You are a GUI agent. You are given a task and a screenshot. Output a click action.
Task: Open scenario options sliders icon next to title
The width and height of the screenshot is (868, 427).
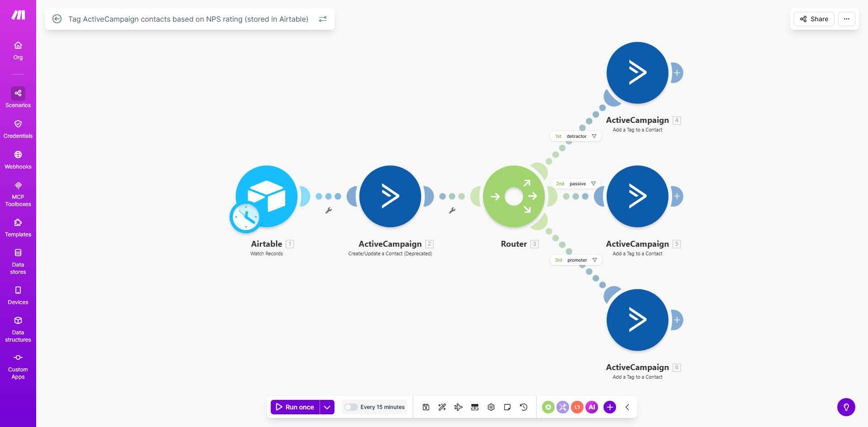(x=323, y=19)
